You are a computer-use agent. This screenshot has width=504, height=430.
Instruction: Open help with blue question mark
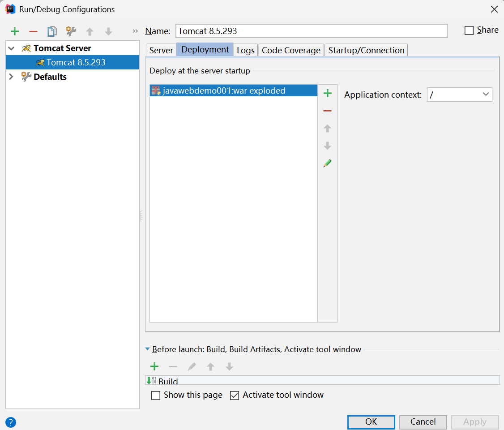click(11, 422)
